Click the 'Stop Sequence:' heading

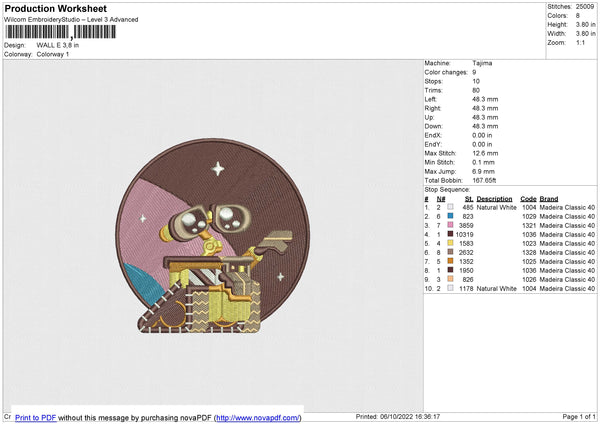447,189
